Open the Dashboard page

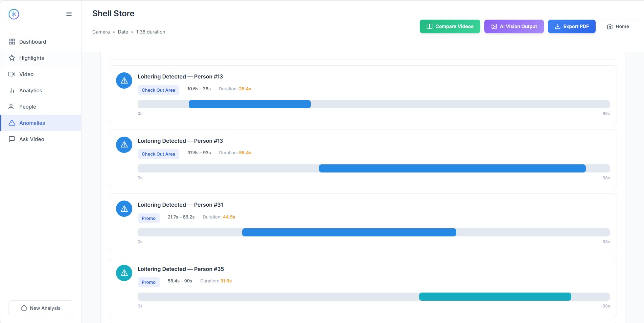(x=32, y=42)
